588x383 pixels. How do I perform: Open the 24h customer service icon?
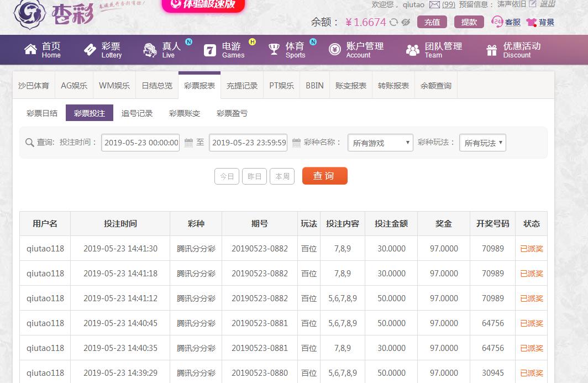click(497, 22)
